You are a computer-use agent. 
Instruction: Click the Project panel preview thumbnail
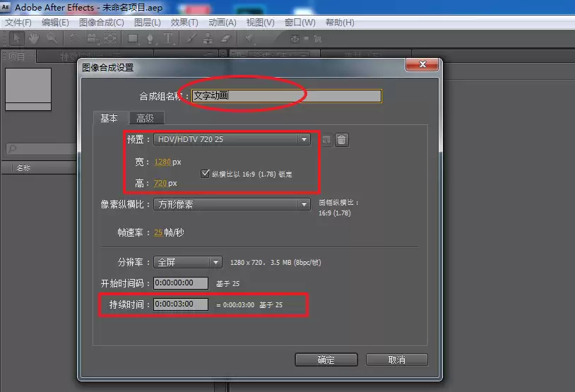coord(28,89)
